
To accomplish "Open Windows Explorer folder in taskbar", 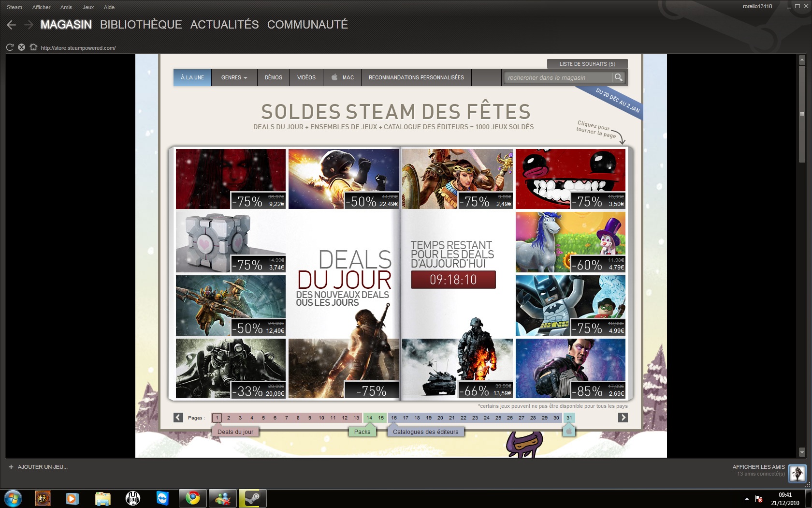I will (x=102, y=498).
